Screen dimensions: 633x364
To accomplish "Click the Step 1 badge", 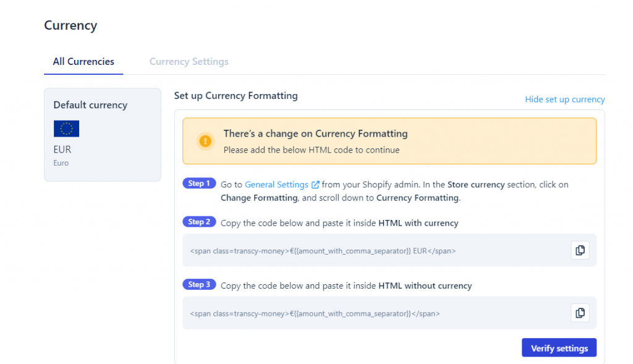I will coord(199,183).
